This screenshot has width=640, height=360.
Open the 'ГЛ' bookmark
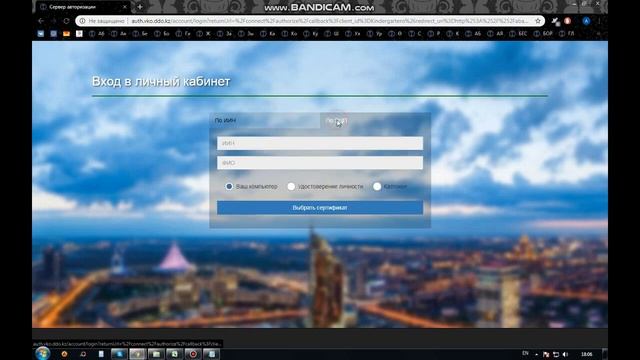(x=567, y=34)
